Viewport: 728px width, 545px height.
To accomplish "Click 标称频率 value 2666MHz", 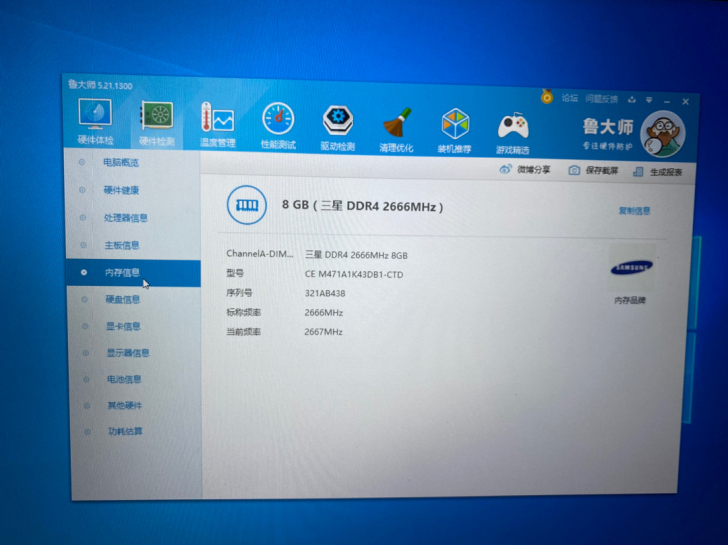I will point(324,313).
